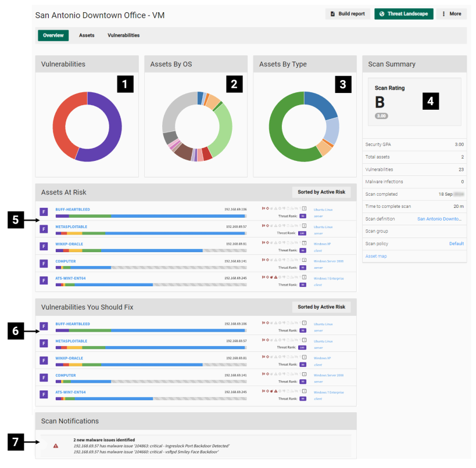Click the info icon on the METASPLOITABLE asset row
The height and width of the screenshot is (468, 476).
pyautogui.click(x=303, y=226)
